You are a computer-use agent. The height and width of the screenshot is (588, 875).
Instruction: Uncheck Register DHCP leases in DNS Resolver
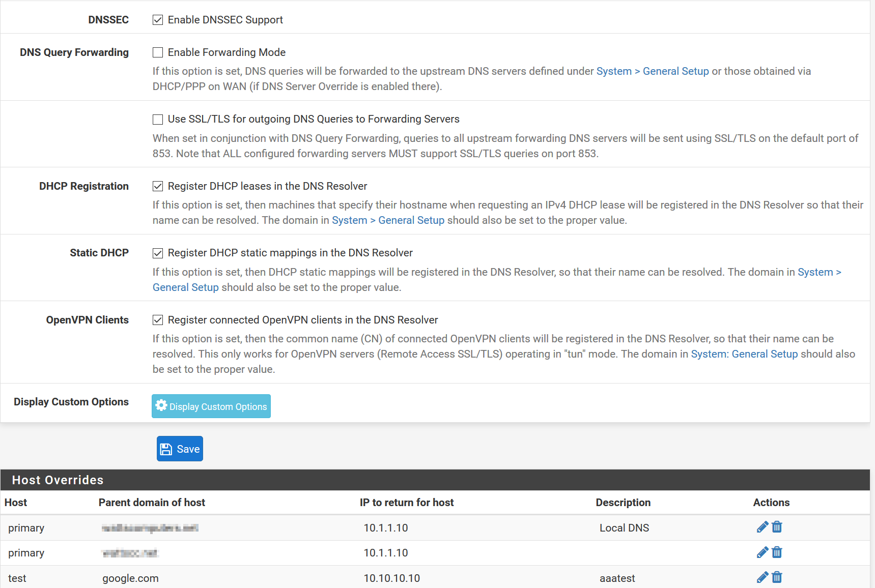tap(158, 186)
